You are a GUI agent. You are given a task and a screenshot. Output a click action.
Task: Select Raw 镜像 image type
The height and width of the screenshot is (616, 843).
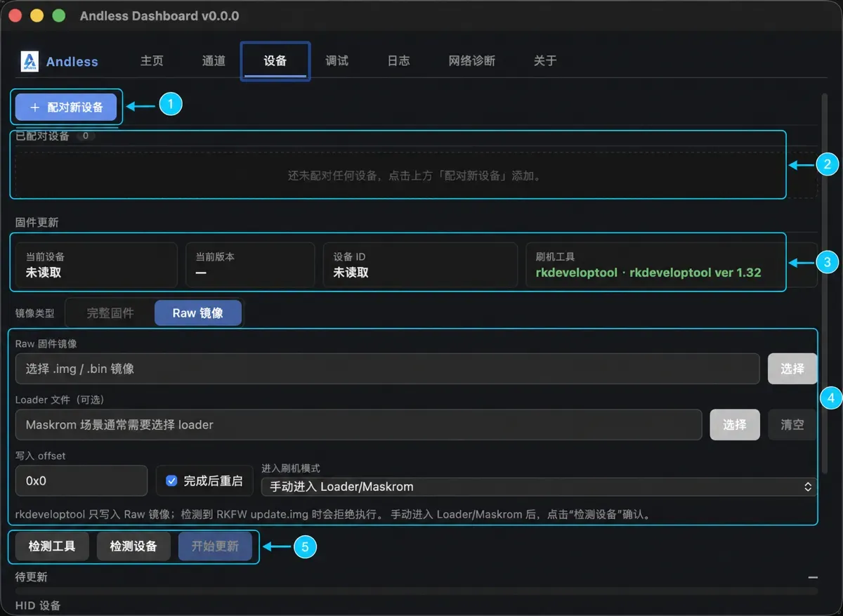pyautogui.click(x=198, y=313)
